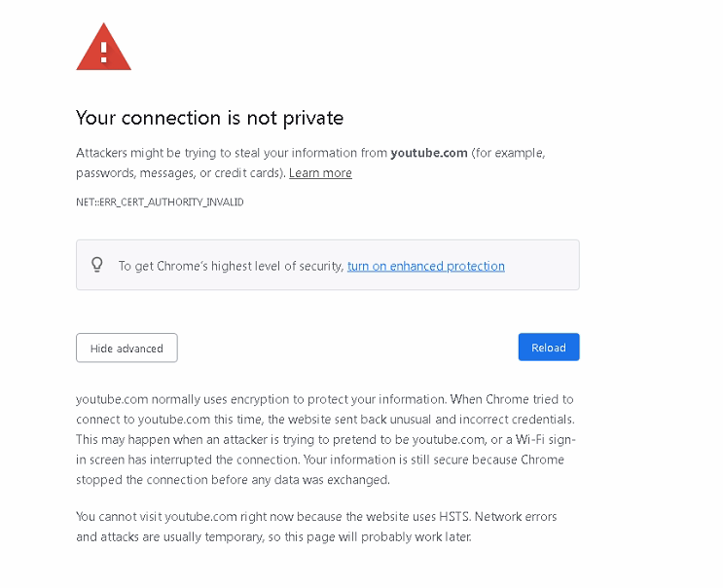Click the "Your connection is not private" heading

click(x=209, y=119)
